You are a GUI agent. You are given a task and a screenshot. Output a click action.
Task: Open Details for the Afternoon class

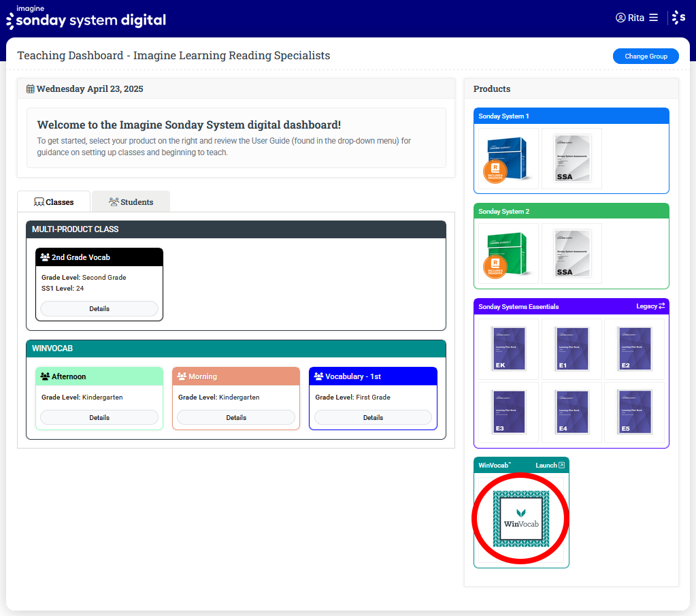coord(99,417)
